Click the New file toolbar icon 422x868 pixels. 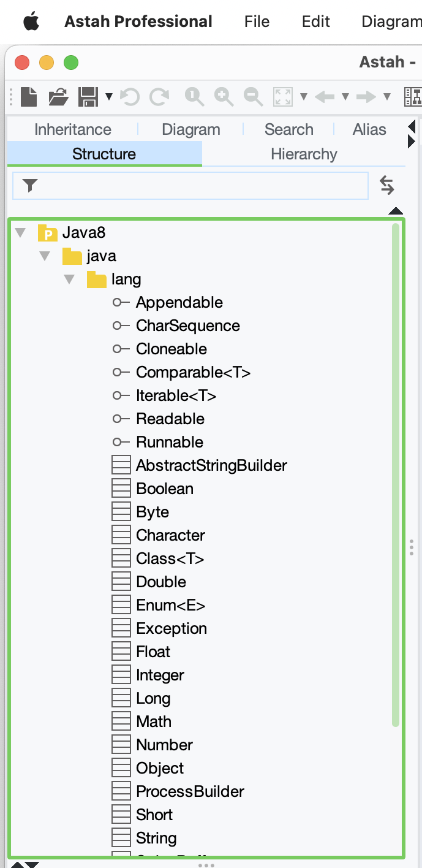[x=29, y=96]
